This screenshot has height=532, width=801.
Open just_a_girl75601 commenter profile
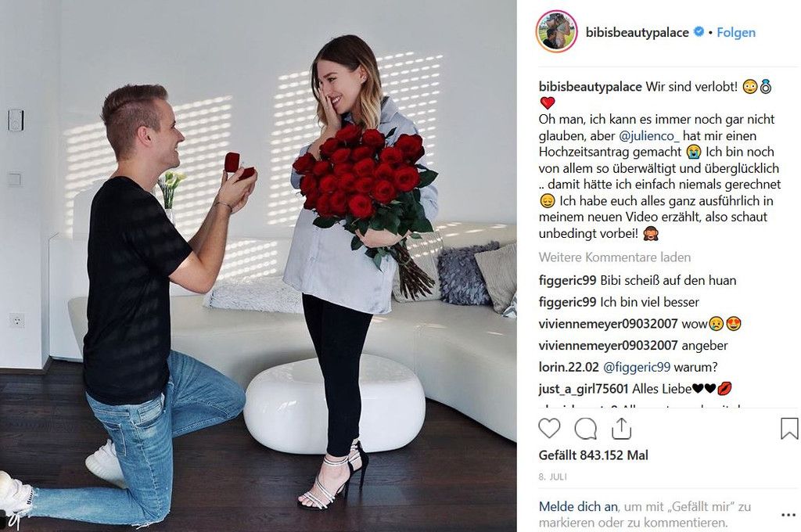pos(583,389)
